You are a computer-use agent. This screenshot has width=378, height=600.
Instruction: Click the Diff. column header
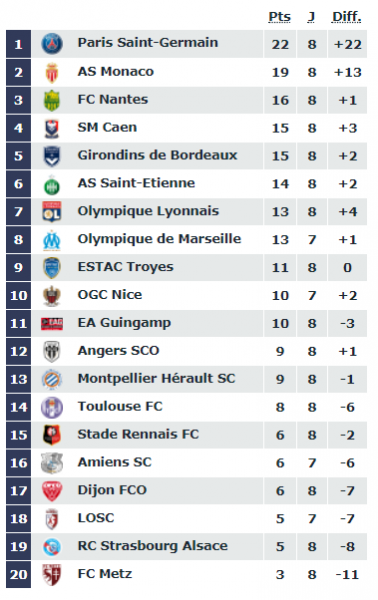347,17
